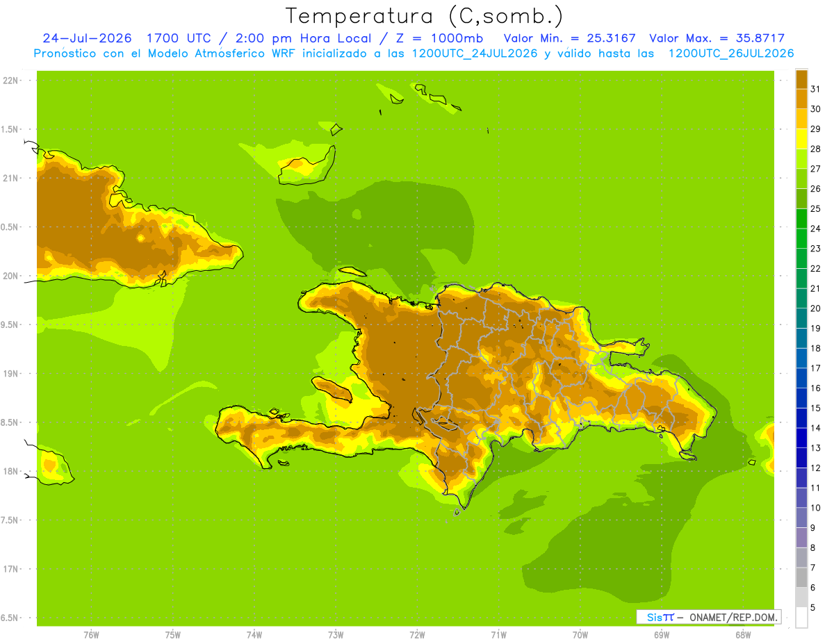Click legend value "28" on the color bar
This screenshot has width=834, height=644.
815,149
